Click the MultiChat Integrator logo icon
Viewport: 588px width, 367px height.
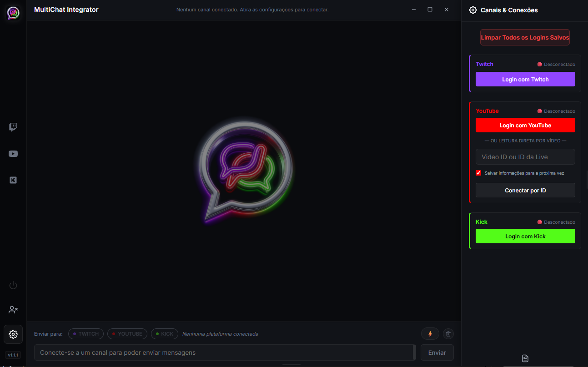tap(13, 13)
